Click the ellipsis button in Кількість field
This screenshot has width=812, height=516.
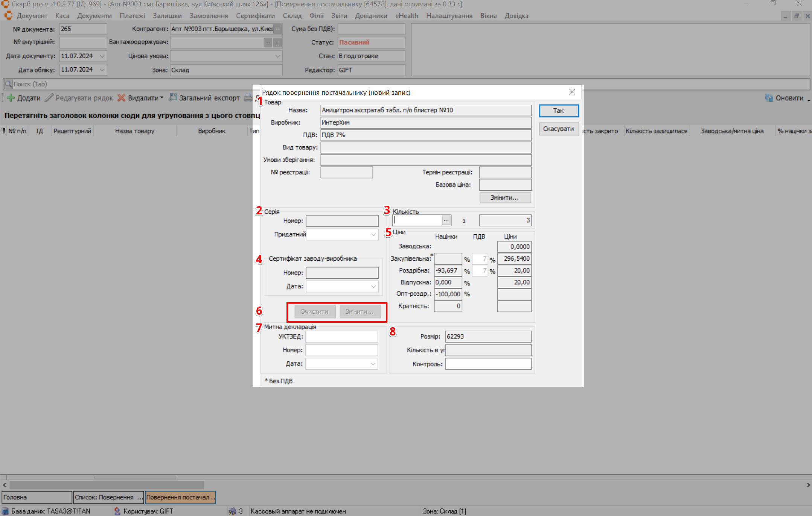pyautogui.click(x=446, y=220)
